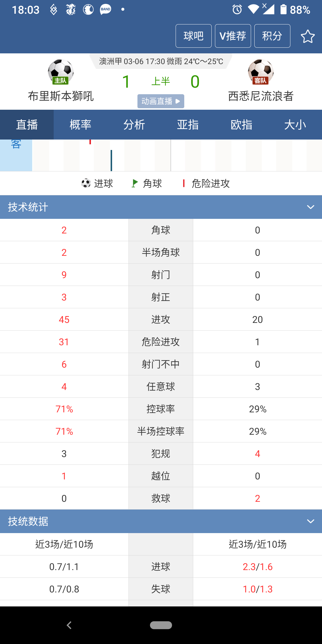This screenshot has height=644, width=322.
Task: Tap the favorite star icon
Action: [x=308, y=36]
